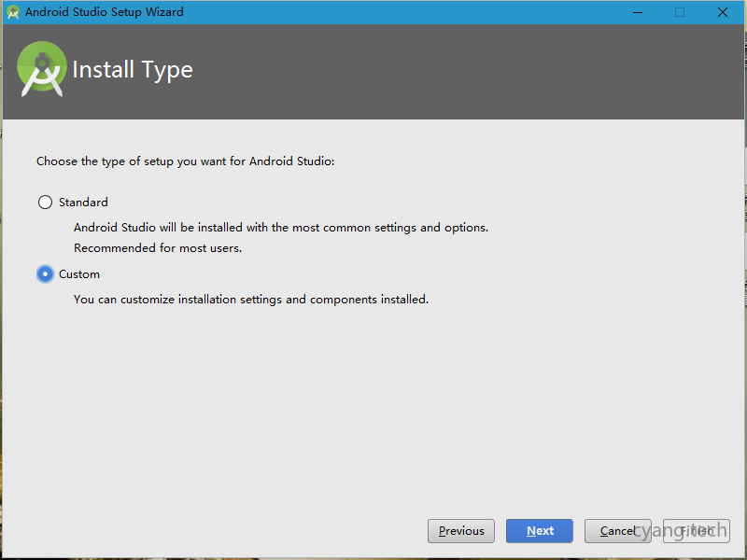The height and width of the screenshot is (560, 747).
Task: Select the Custom radio button
Action: pos(45,274)
